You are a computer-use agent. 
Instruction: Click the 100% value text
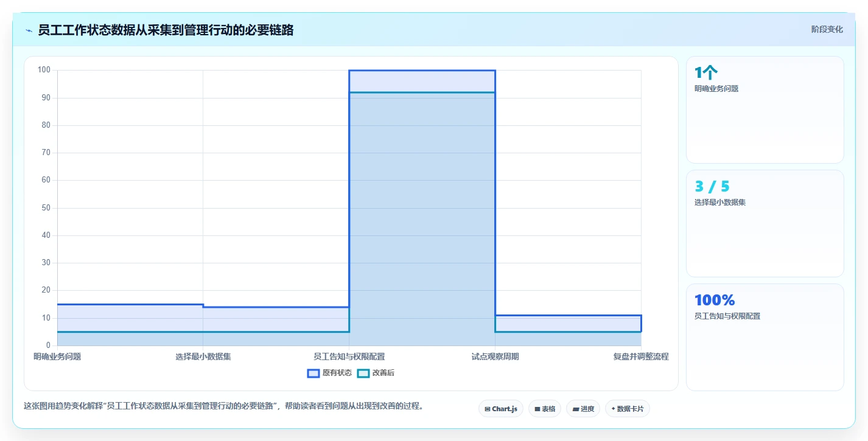pyautogui.click(x=715, y=300)
